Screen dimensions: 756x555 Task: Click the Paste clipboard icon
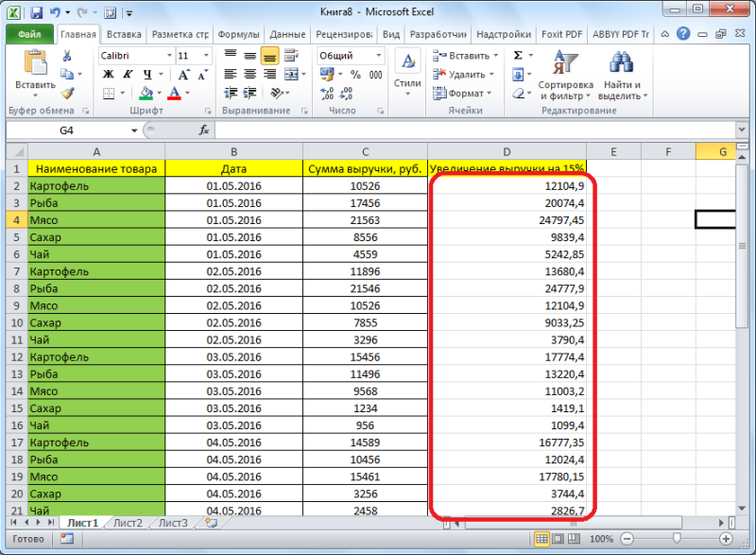click(35, 63)
